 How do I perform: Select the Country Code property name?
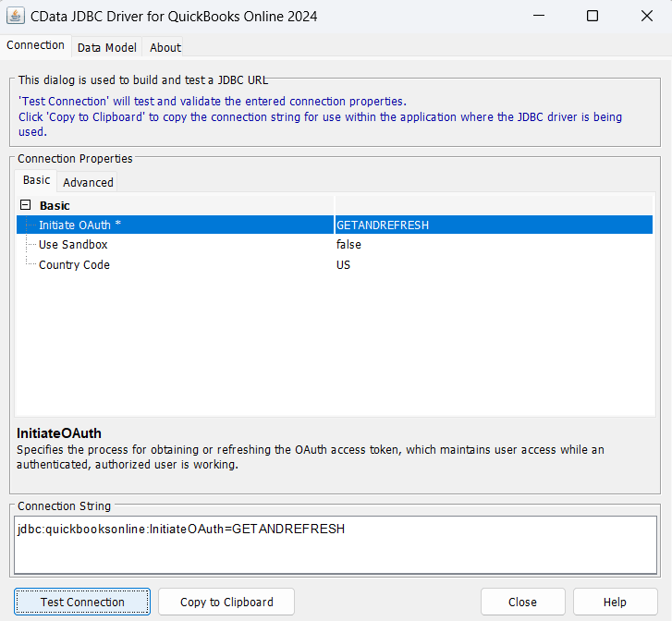click(74, 265)
